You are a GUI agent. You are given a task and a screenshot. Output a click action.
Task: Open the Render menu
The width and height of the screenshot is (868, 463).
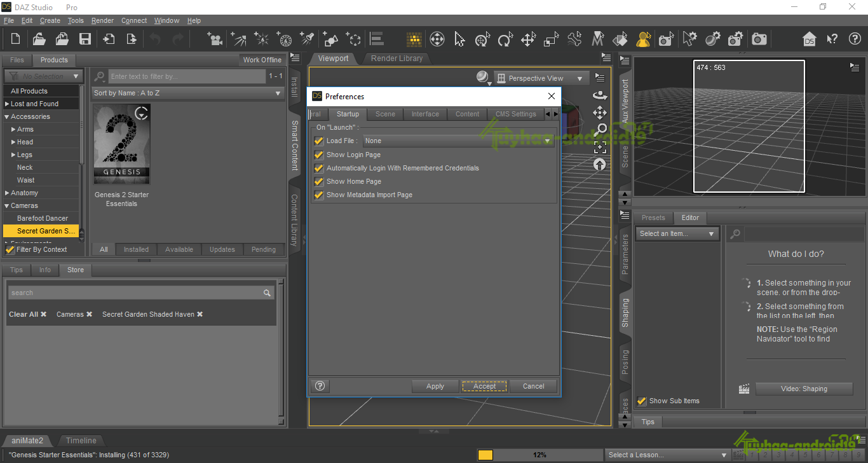tap(102, 20)
